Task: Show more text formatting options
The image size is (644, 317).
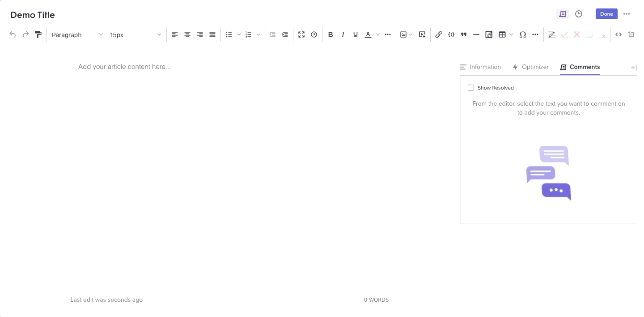Action: pos(388,34)
